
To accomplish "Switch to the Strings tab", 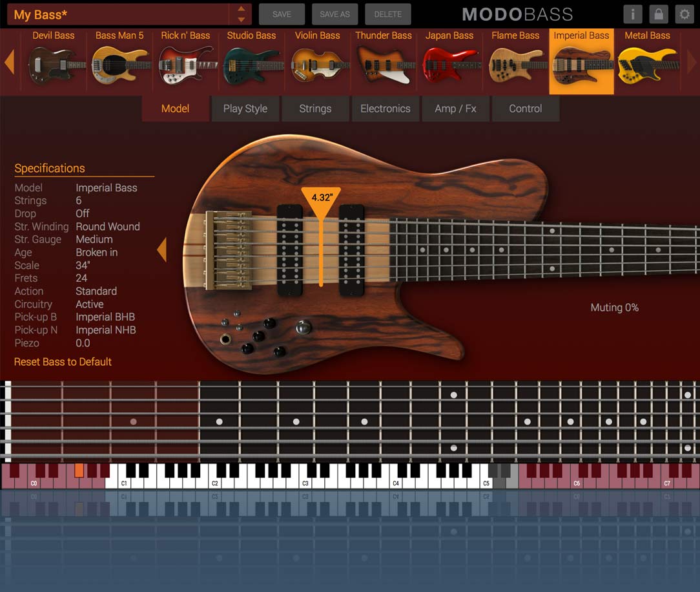I will [x=315, y=109].
